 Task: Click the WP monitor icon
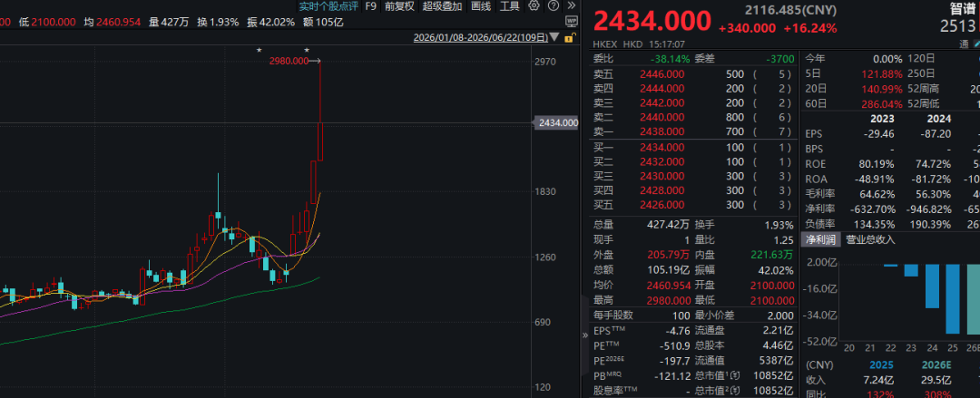[x=572, y=21]
